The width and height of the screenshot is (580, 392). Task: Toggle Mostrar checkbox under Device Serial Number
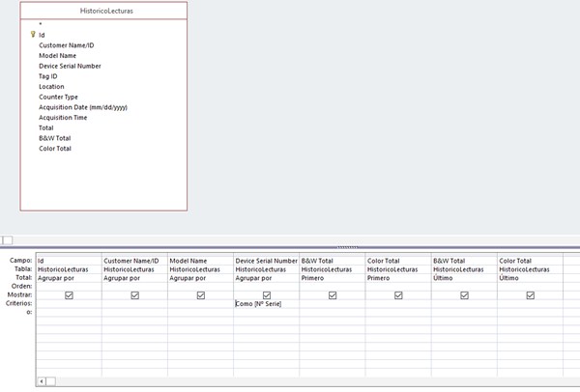point(266,295)
